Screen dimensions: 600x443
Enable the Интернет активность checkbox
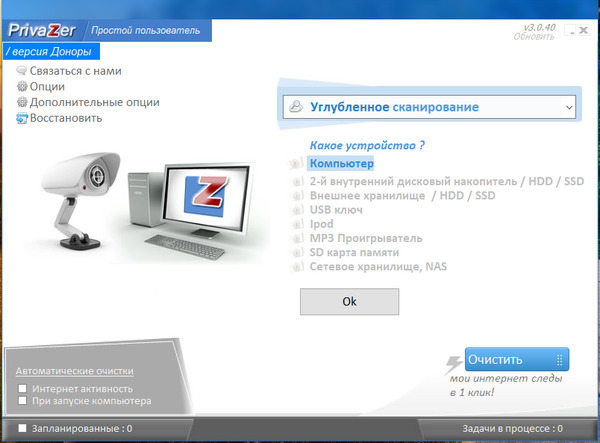[23, 388]
